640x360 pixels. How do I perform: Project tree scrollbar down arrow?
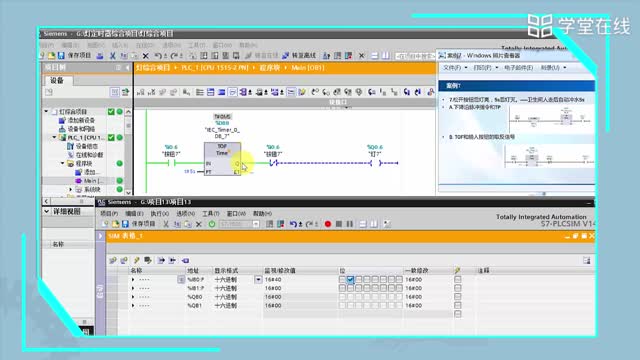[x=129, y=192]
